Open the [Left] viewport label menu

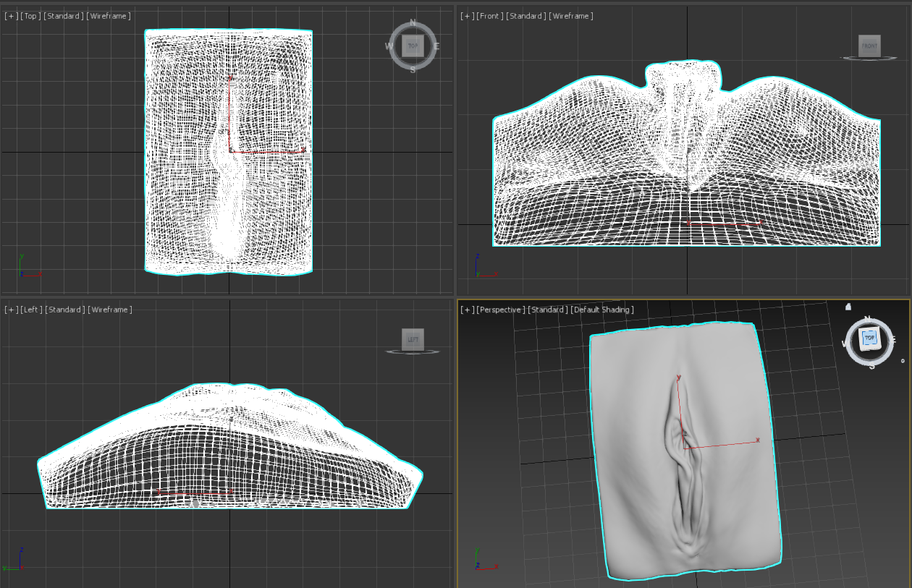click(31, 309)
